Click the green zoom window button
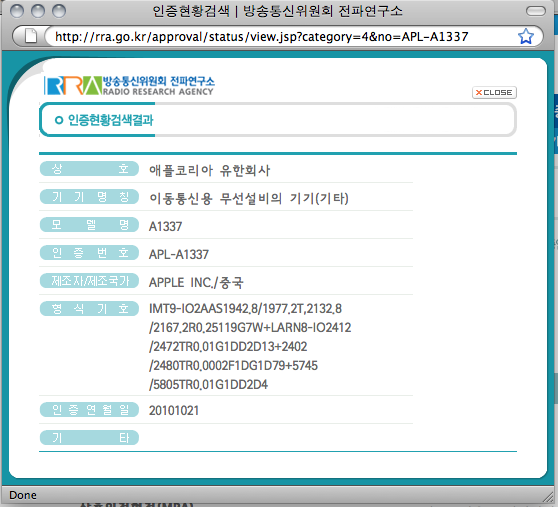The height and width of the screenshot is (507, 558). (59, 11)
